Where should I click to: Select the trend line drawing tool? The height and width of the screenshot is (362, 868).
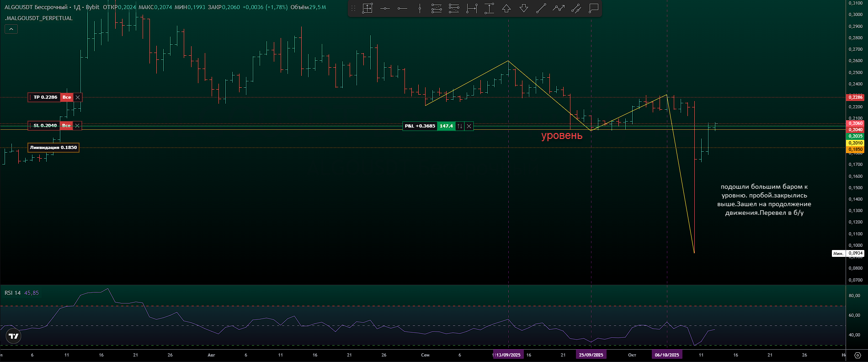tap(541, 8)
